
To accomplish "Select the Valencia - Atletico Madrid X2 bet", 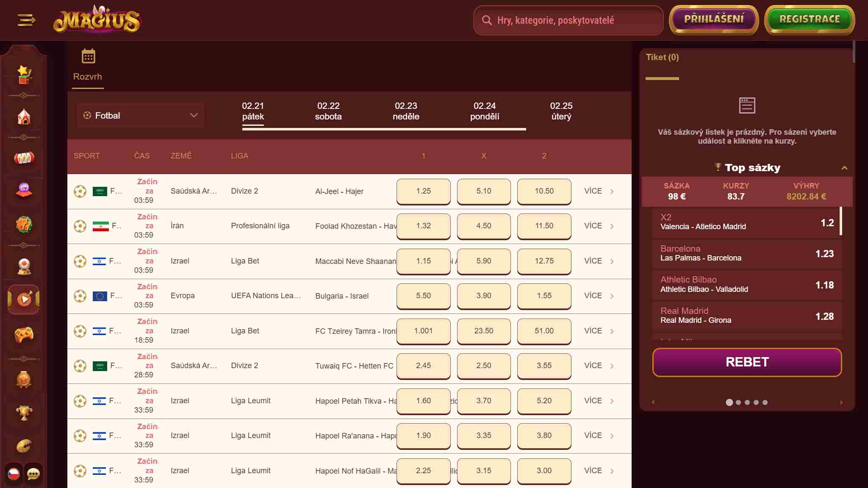I will tap(747, 222).
